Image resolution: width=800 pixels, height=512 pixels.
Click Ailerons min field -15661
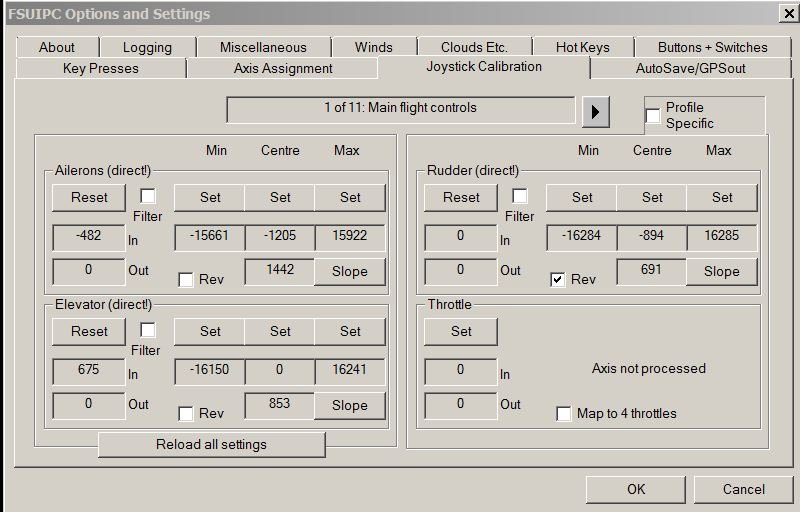click(210, 237)
